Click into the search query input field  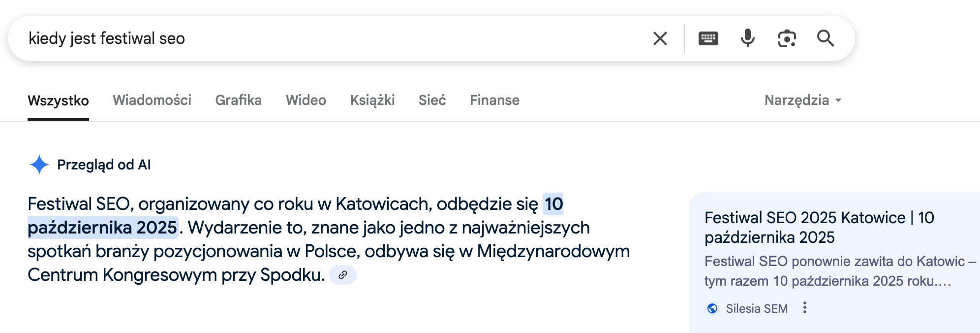click(335, 38)
